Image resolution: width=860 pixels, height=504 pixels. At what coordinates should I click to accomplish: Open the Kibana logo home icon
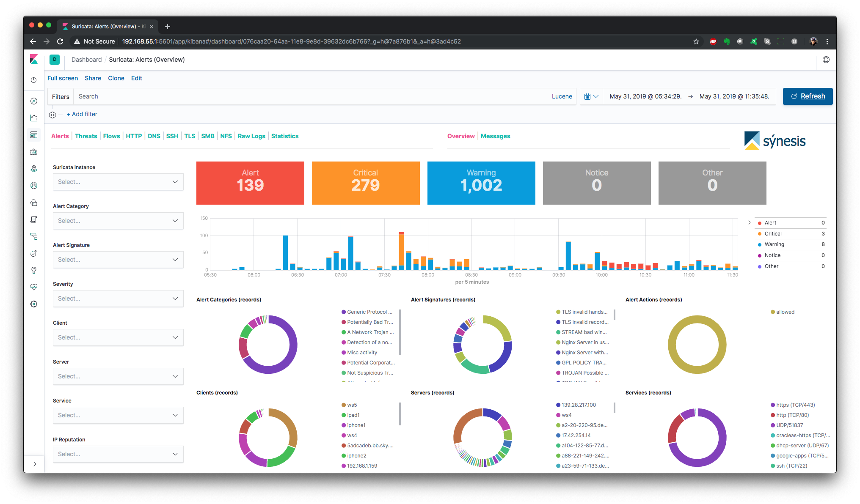click(x=34, y=60)
